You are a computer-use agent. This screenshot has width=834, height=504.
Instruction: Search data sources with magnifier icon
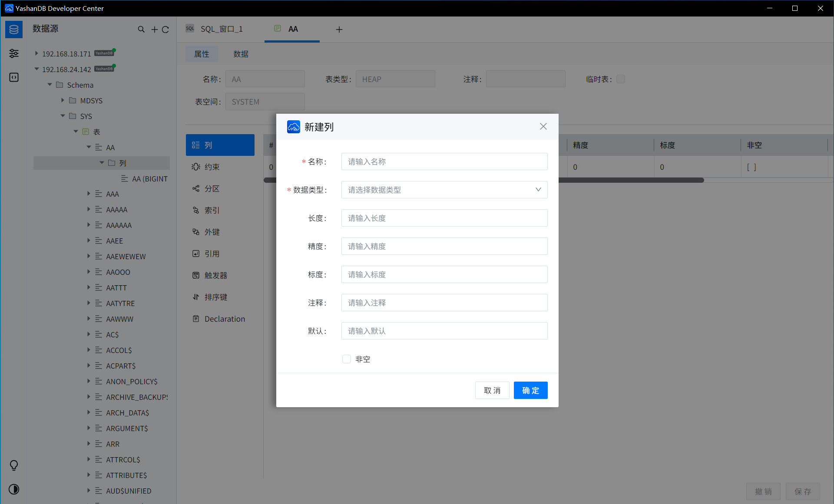(x=141, y=30)
